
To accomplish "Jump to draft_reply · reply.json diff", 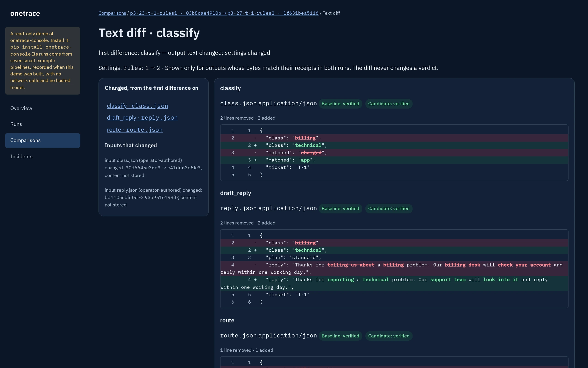I will [142, 118].
